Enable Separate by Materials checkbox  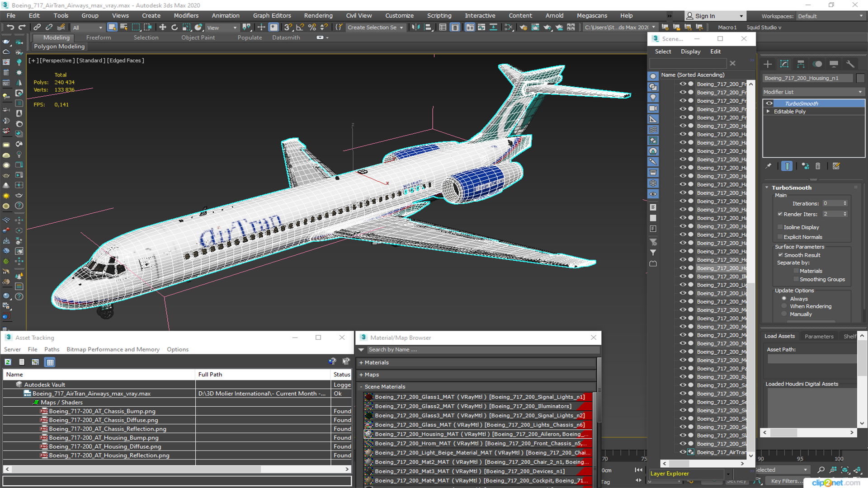(x=796, y=271)
